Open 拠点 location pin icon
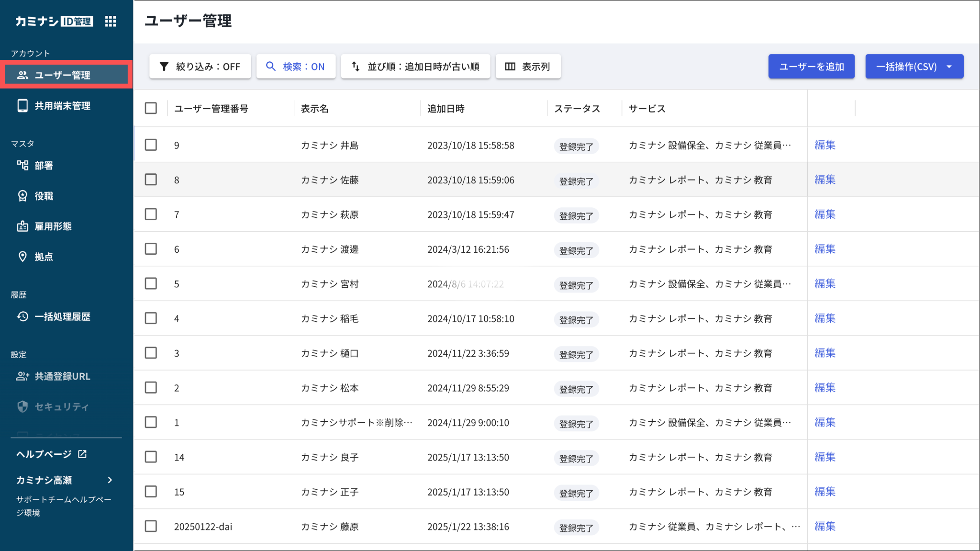 pyautogui.click(x=22, y=257)
